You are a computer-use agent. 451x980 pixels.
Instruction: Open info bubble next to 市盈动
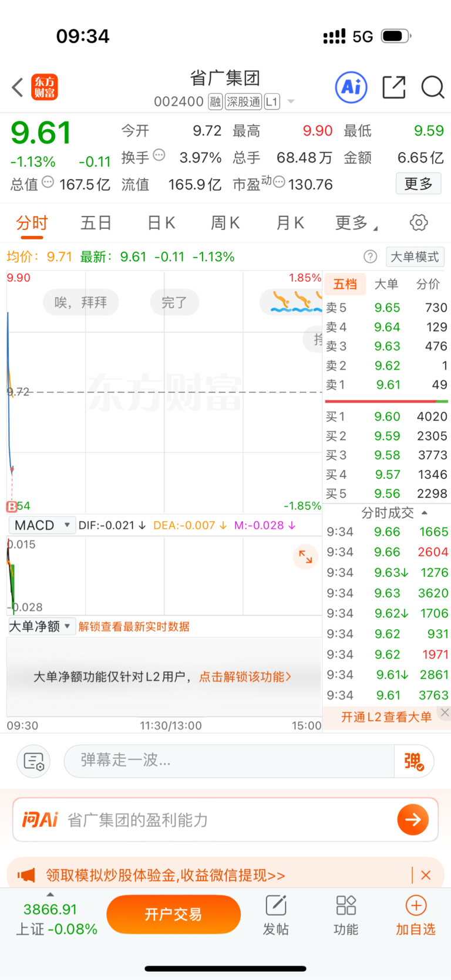279,182
